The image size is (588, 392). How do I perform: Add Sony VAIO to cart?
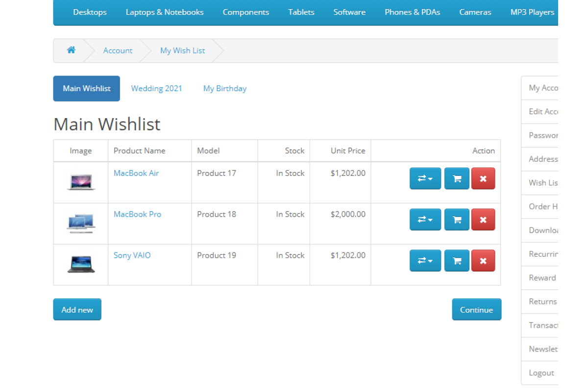click(x=457, y=261)
